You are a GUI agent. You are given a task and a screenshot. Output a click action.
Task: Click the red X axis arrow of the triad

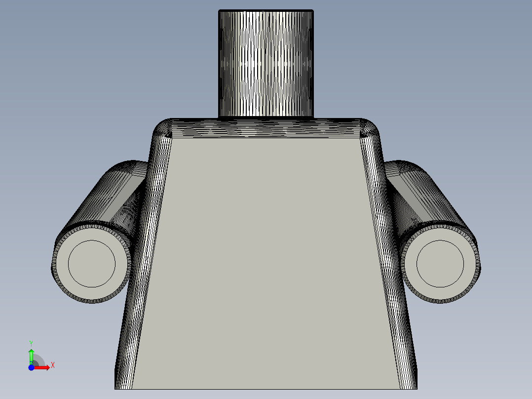coord(42,368)
